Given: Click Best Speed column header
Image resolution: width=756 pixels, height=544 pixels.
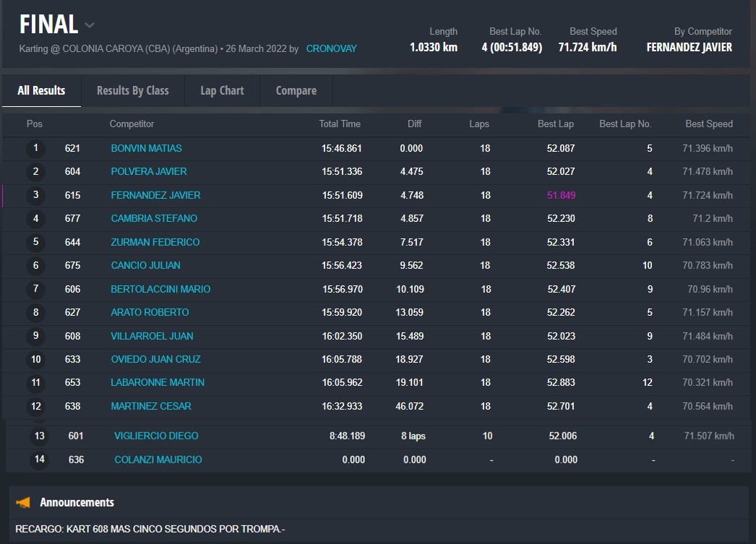Looking at the screenshot, I should point(708,124).
